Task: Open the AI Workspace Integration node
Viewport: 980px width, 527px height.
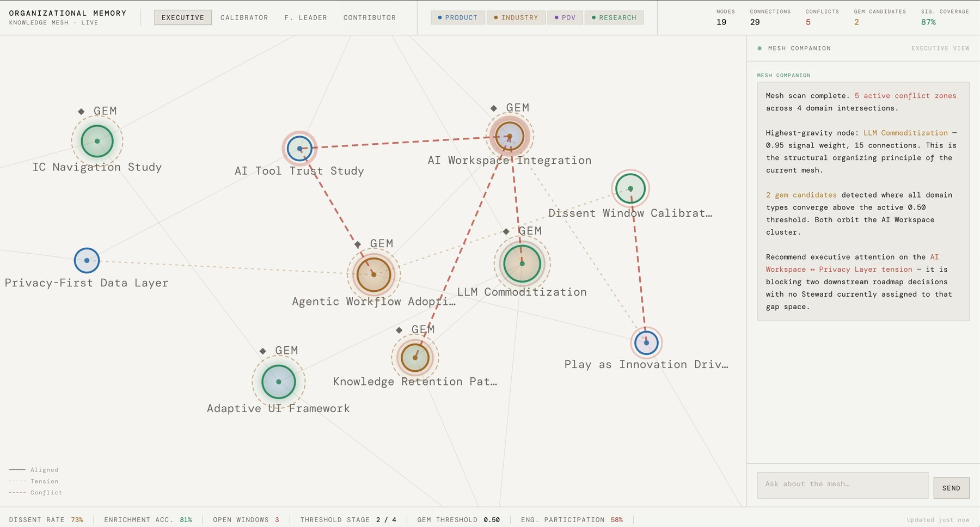Action: [510, 136]
